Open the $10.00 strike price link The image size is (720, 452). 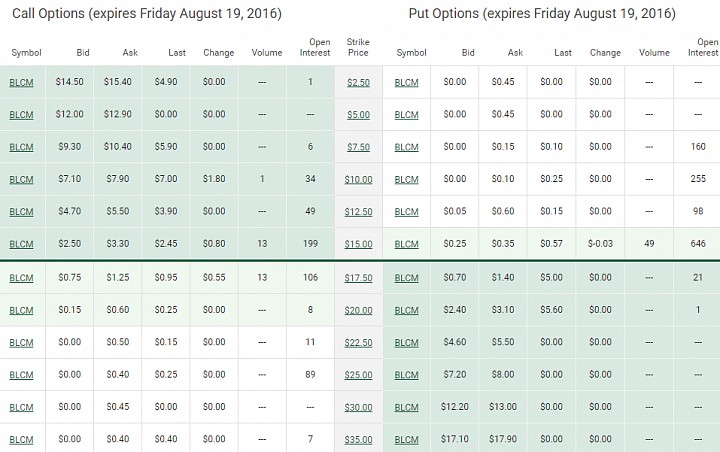[358, 180]
